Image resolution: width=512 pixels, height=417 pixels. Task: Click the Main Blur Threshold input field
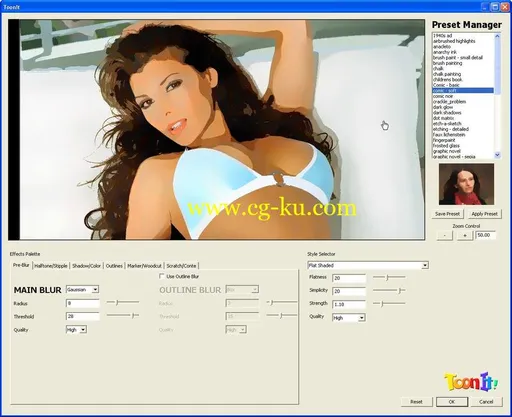(x=83, y=316)
